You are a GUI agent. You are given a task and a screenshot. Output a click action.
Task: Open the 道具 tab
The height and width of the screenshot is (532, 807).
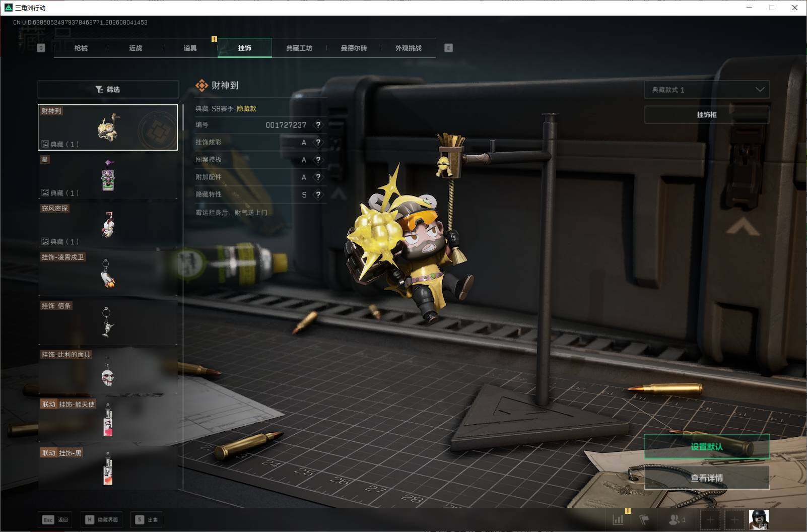pos(190,48)
